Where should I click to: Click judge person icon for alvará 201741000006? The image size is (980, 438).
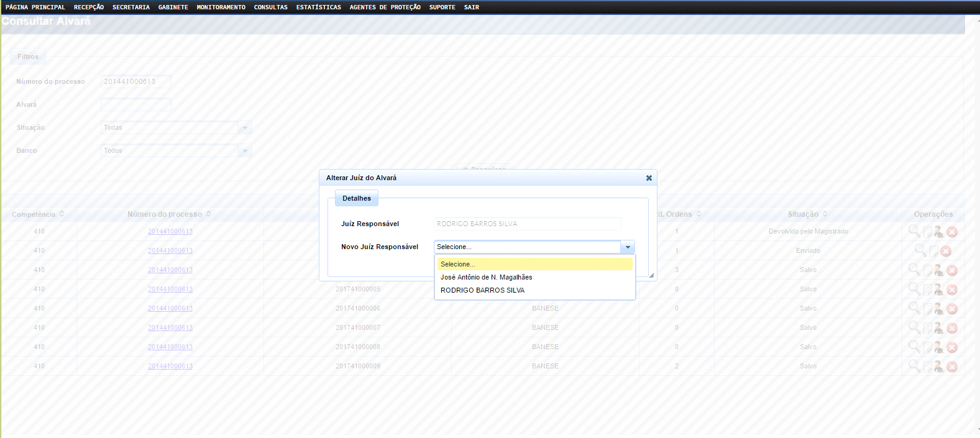pos(939,309)
